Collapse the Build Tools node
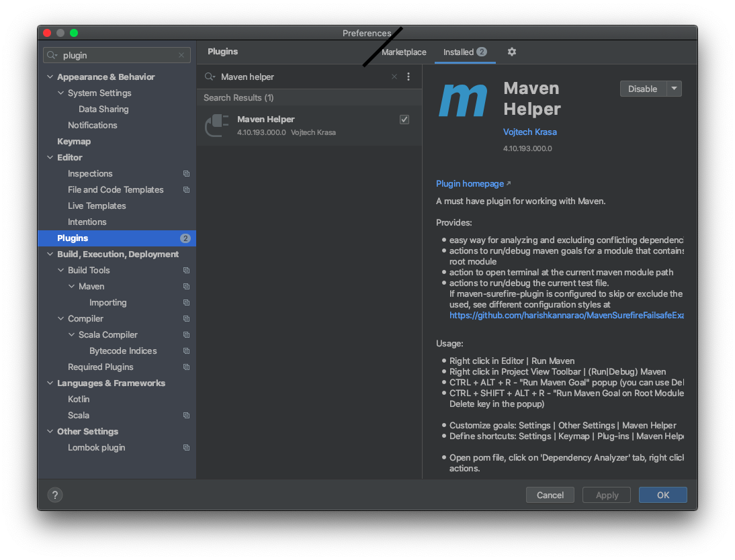This screenshot has height=560, width=735. coord(61,271)
